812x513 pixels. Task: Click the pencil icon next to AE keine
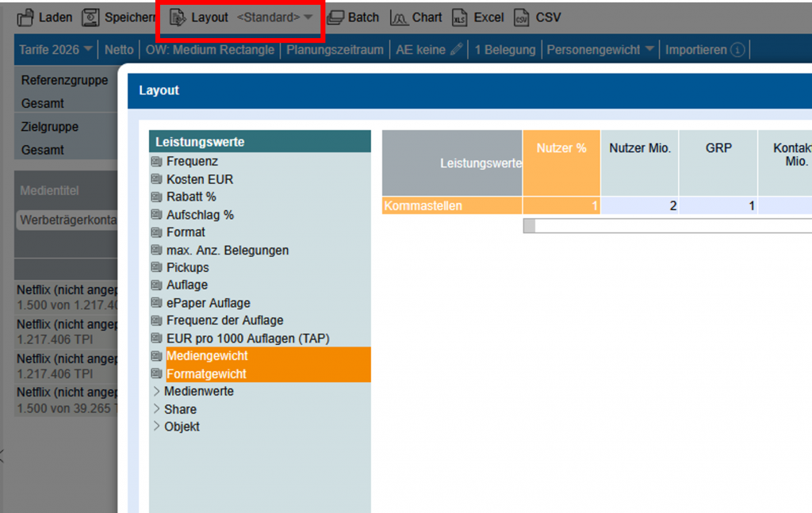pyautogui.click(x=456, y=49)
